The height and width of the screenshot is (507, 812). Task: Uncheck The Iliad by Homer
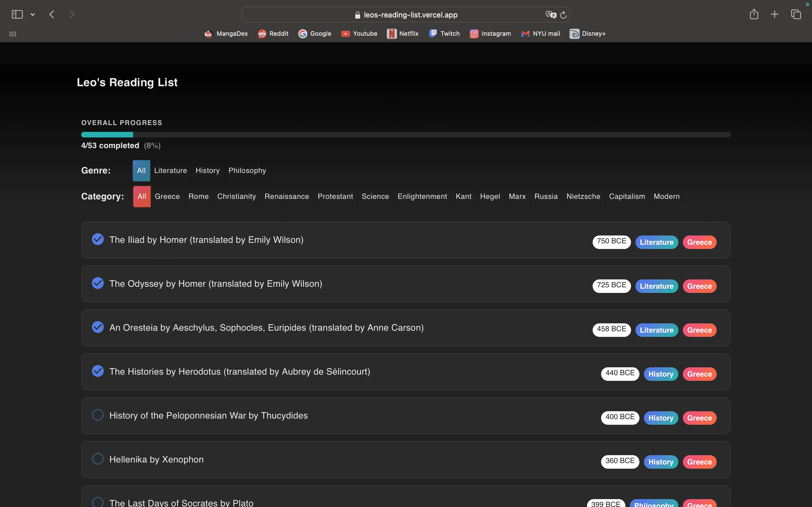[x=98, y=239]
